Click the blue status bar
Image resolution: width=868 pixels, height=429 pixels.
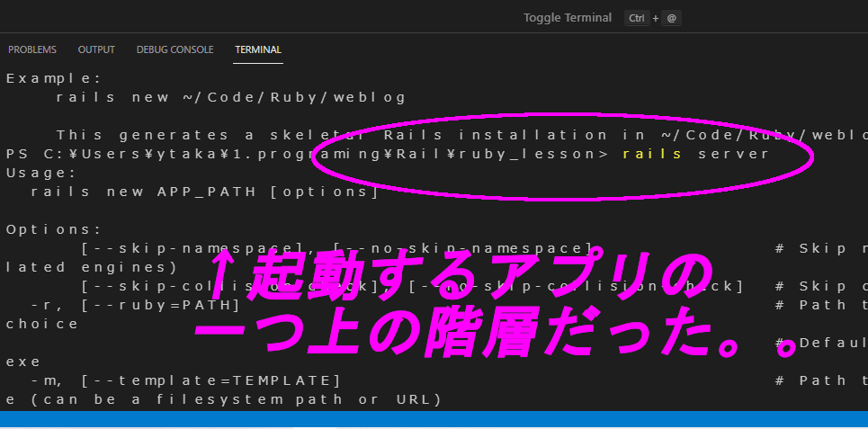pos(434,419)
